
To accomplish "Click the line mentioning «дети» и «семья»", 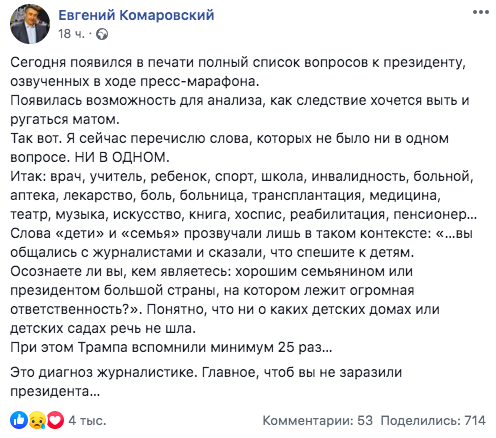I will (x=241, y=233).
